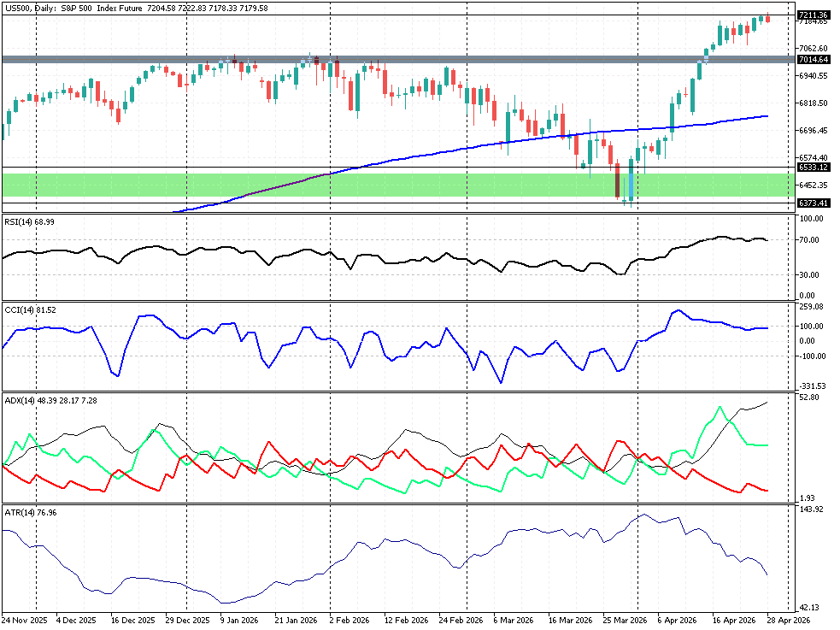Select the ADX 52.80 scale value
This screenshot has width=840, height=630.
point(809,397)
